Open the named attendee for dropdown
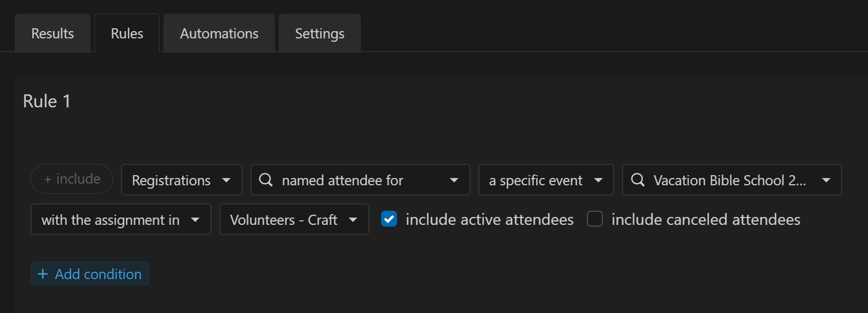This screenshot has height=313, width=868. click(x=360, y=180)
